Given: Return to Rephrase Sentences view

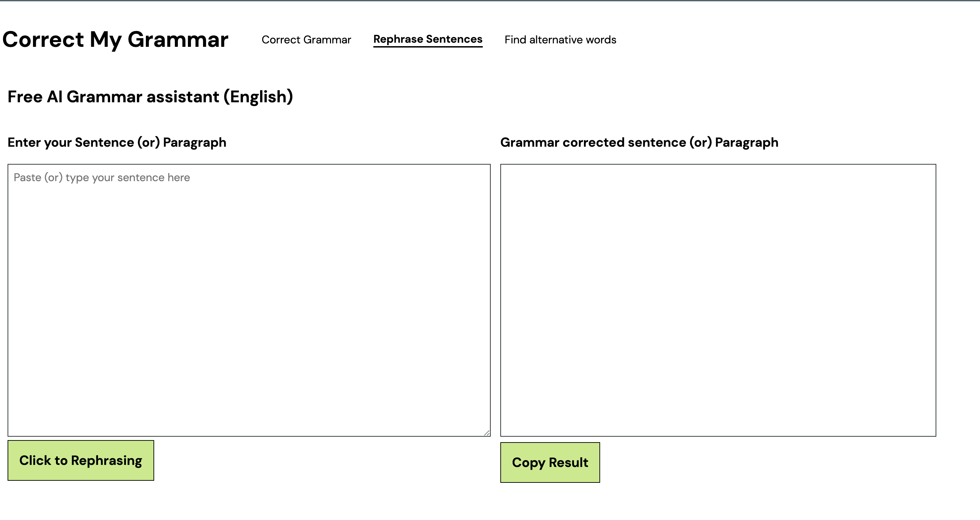Looking at the screenshot, I should click(x=428, y=39).
